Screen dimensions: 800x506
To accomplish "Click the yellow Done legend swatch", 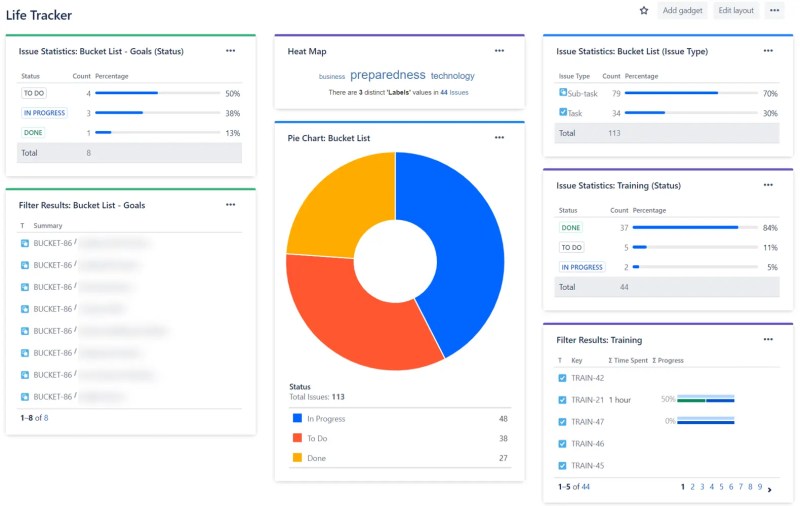I will click(x=297, y=458).
